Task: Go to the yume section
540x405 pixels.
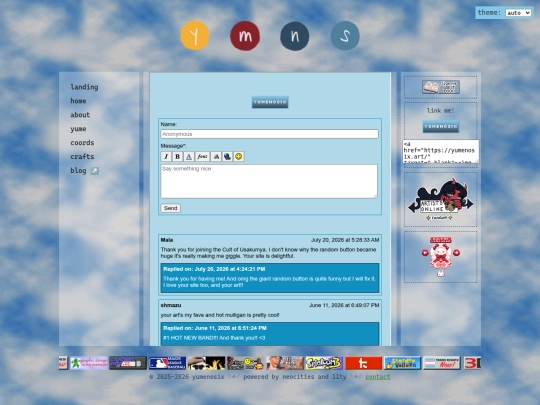Action: pos(78,129)
